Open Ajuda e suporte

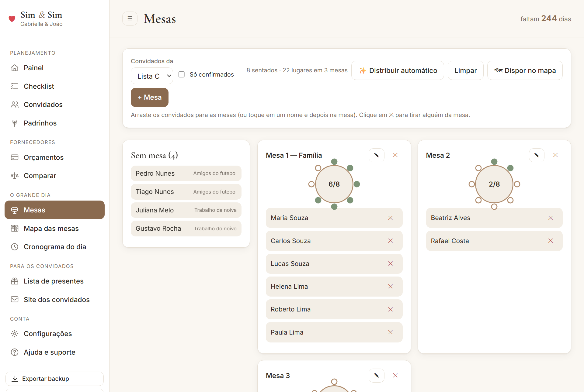[x=55, y=352]
